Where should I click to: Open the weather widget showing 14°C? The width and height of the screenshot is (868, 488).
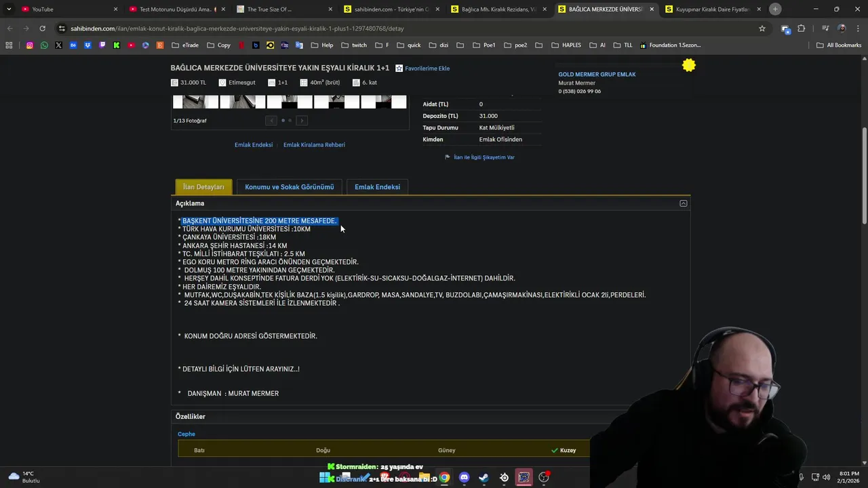[x=23, y=477]
